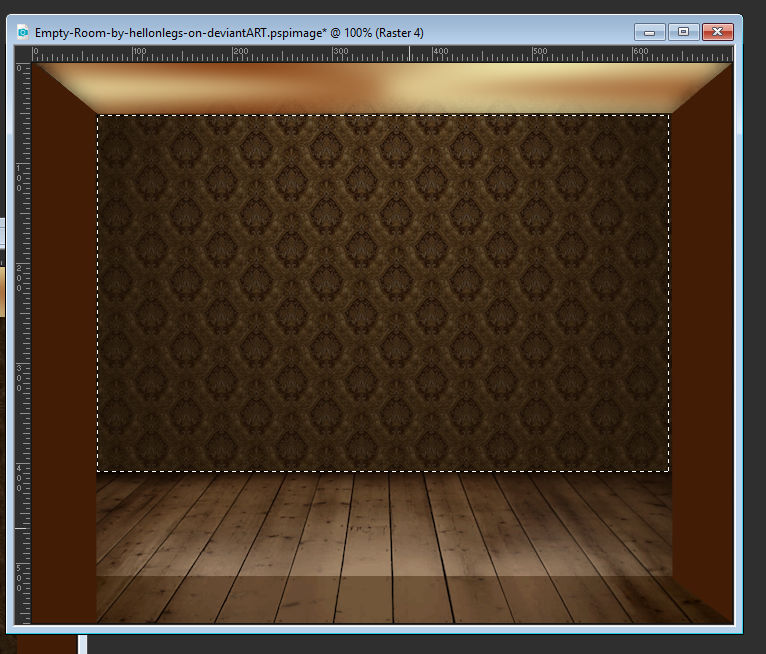Click the wooden floor in the image
766x654 pixels.
pyautogui.click(x=384, y=547)
